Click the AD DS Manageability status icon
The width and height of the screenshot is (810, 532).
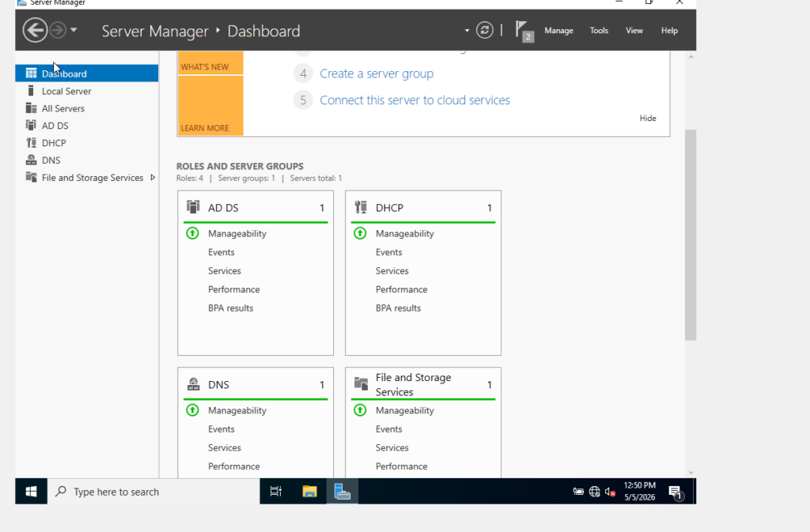[192, 233]
